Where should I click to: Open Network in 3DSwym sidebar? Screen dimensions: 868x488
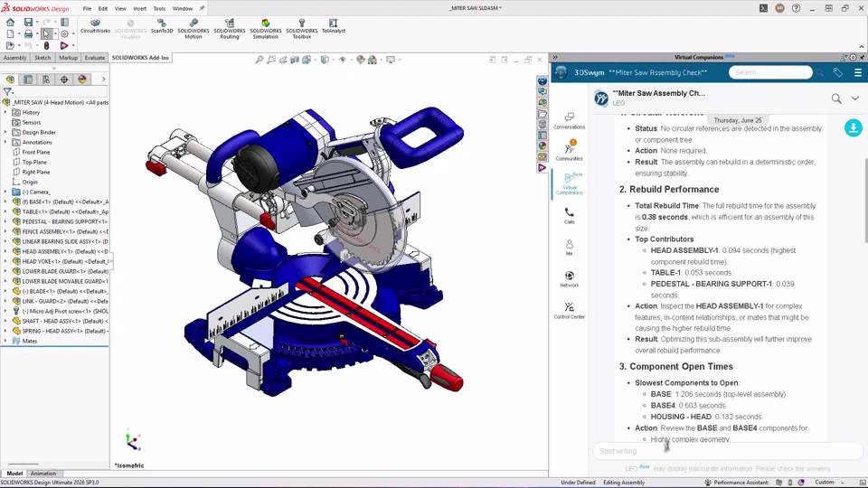tap(569, 279)
